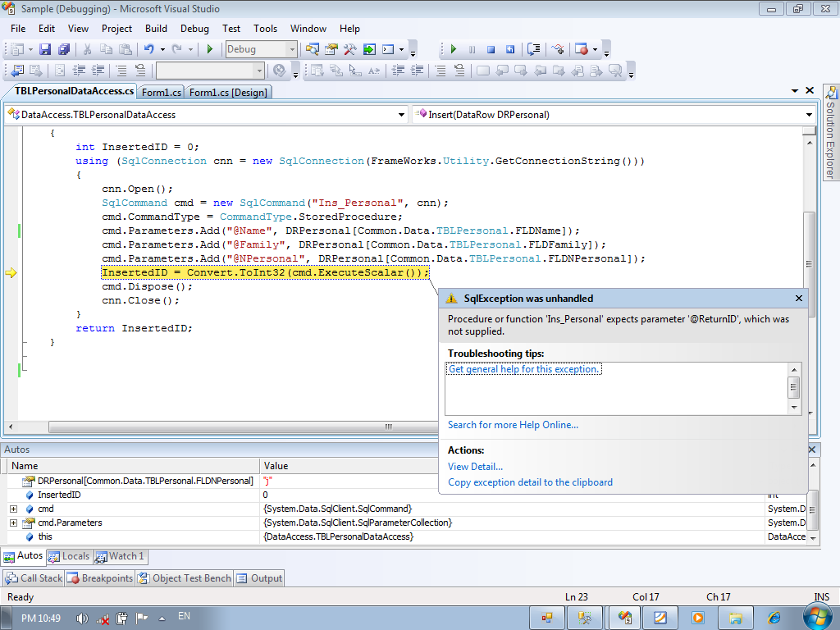Click the speaker volume icon in the taskbar
The height and width of the screenshot is (630, 840).
[81, 619]
